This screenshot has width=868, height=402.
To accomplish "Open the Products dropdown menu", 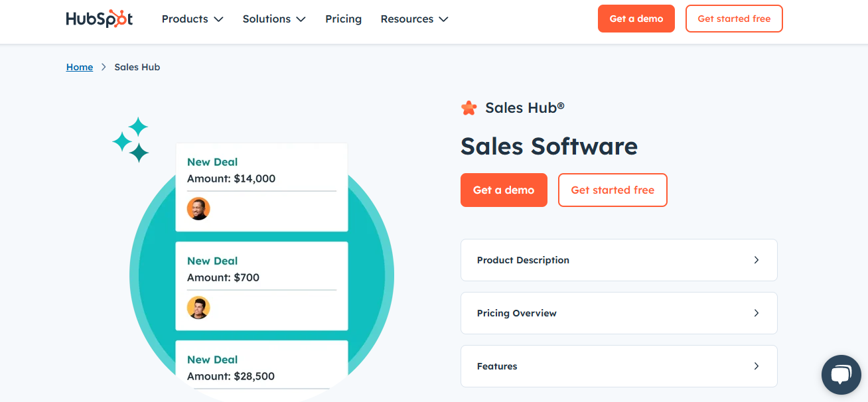I will tap(192, 19).
